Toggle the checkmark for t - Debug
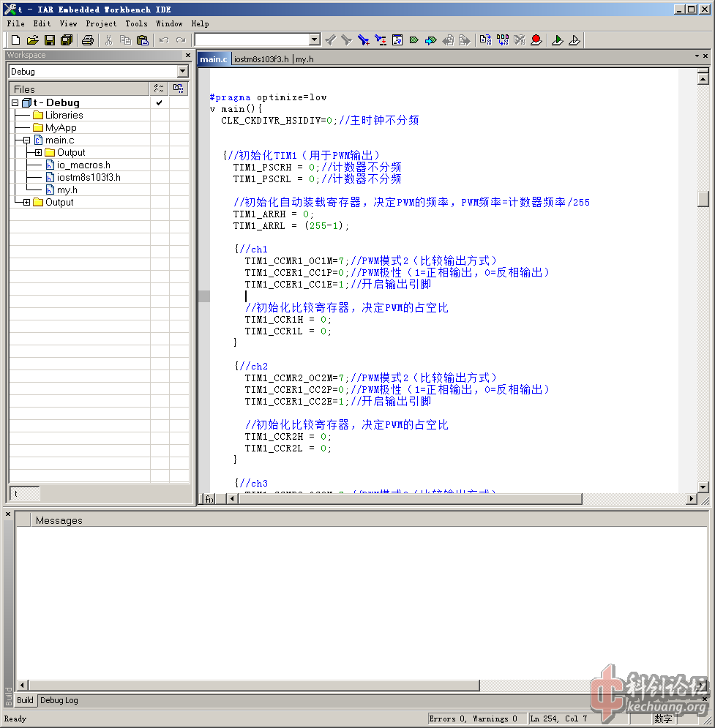 pos(160,102)
